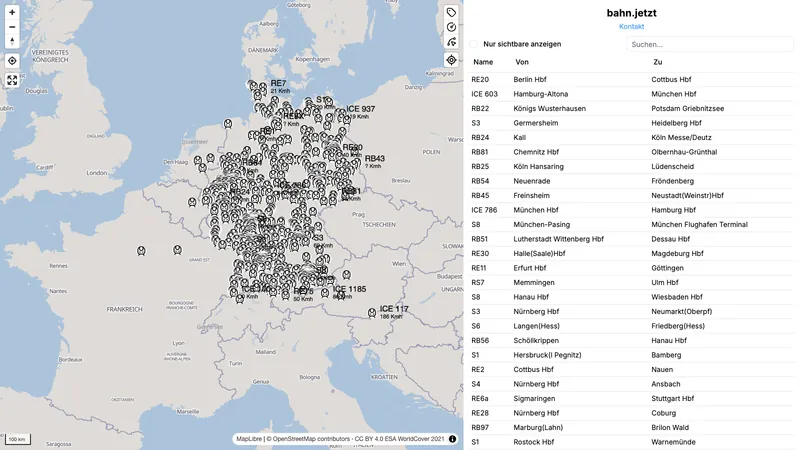Select S4 Nürnberg Hbf row

click(x=631, y=384)
